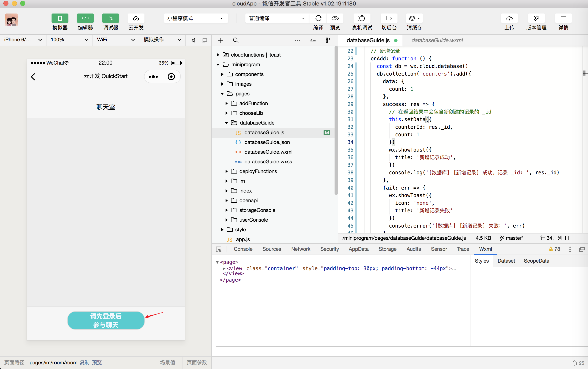The image size is (588, 369).
Task: Collapse the miniprogram folder
Action: click(x=218, y=65)
